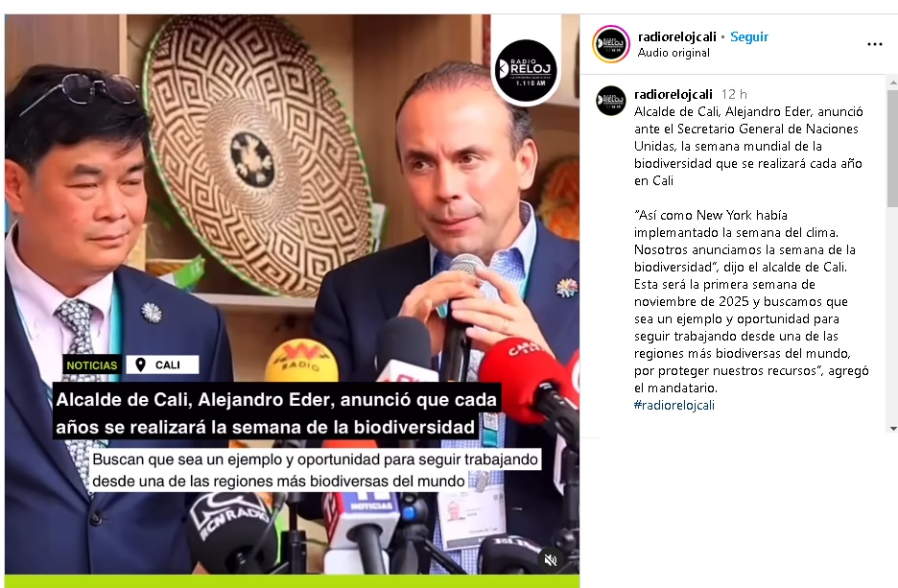The image size is (898, 588).
Task: Follow the account with the Seguir button
Action: 749,36
